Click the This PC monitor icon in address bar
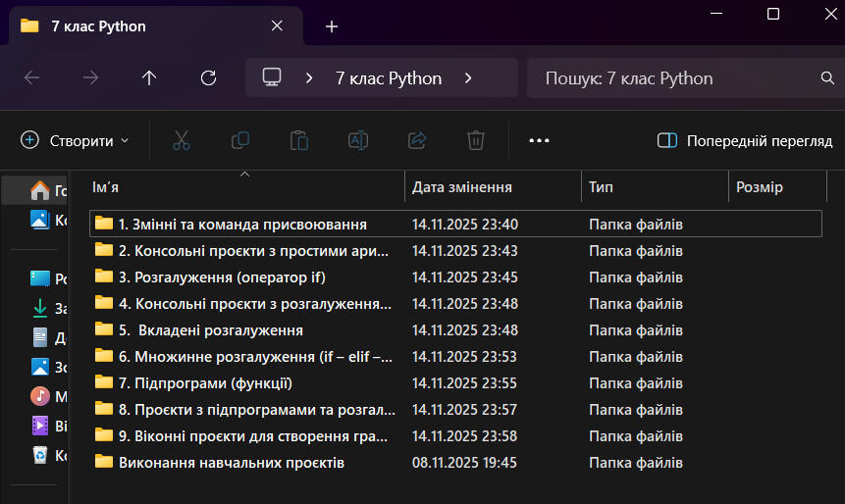Image resolution: width=845 pixels, height=504 pixels. pos(272,77)
